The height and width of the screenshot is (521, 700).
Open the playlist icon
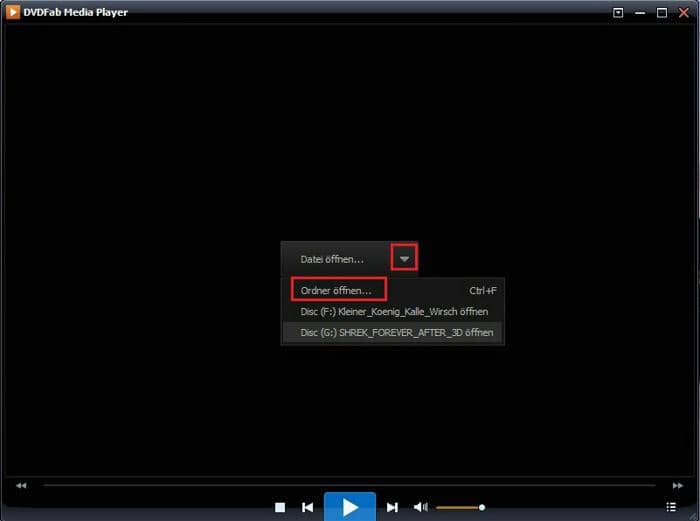pyautogui.click(x=671, y=507)
